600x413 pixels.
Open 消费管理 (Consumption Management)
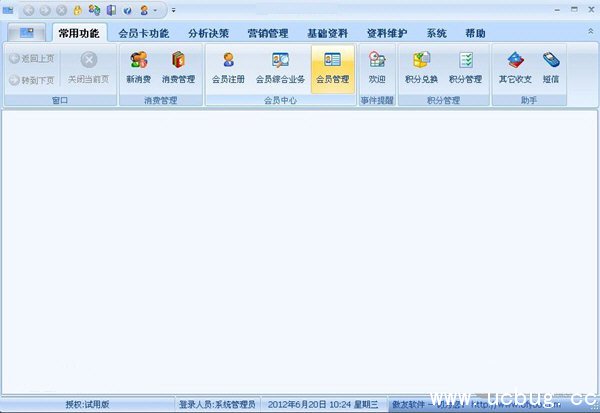178,67
